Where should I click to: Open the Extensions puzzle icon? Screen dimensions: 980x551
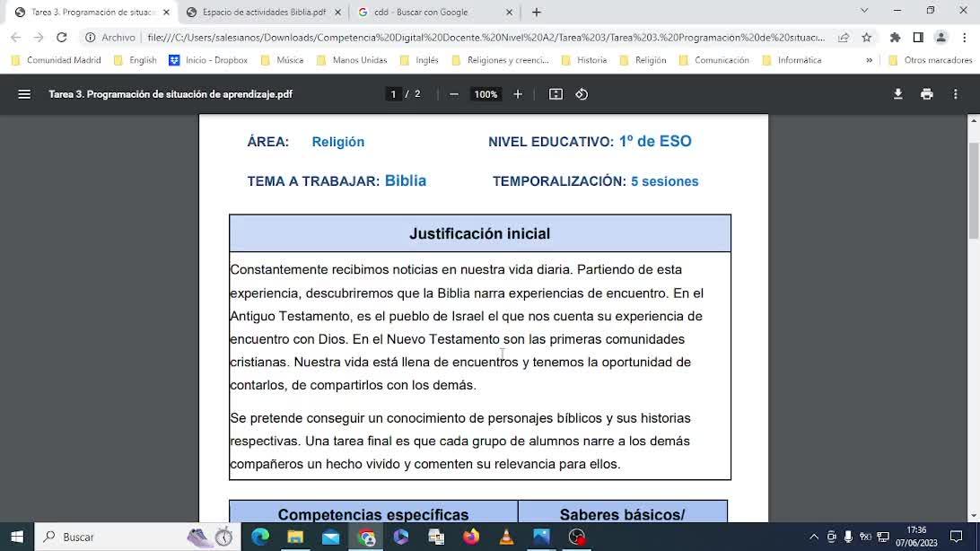[895, 38]
